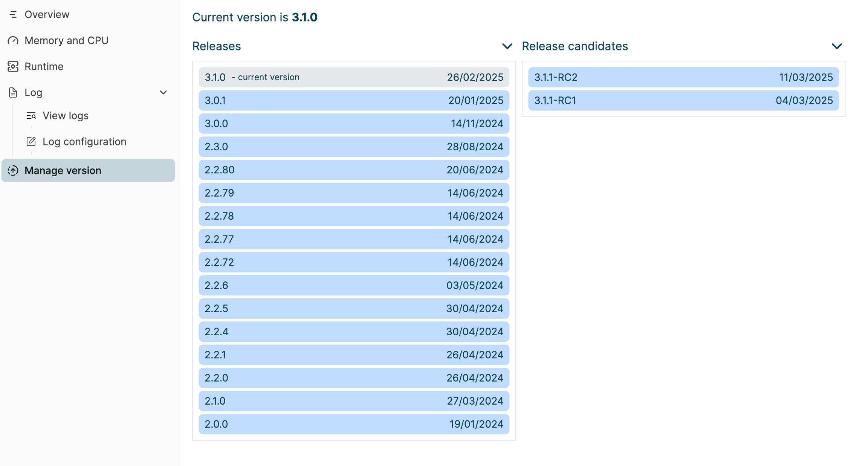Open the Log configuration page
Screen dimensions: 868x466
[84, 142]
